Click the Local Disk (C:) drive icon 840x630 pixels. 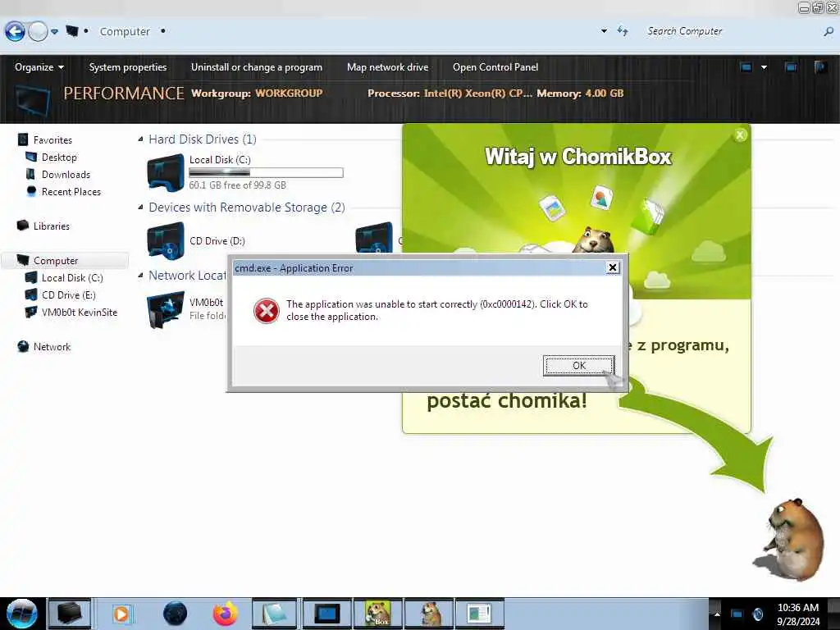coord(166,172)
